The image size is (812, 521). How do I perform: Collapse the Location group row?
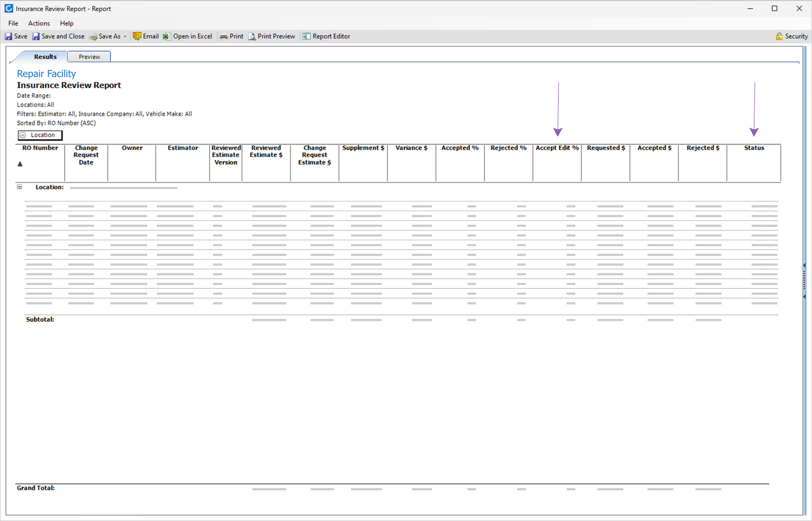pyautogui.click(x=19, y=187)
